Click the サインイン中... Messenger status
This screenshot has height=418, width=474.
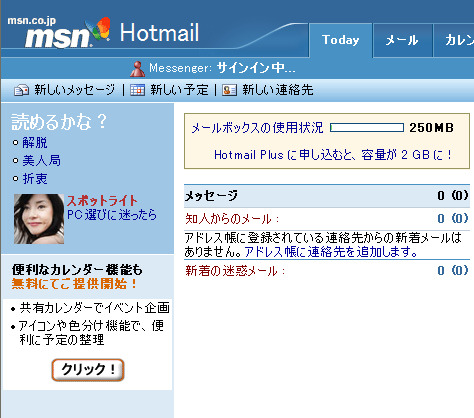[256, 68]
